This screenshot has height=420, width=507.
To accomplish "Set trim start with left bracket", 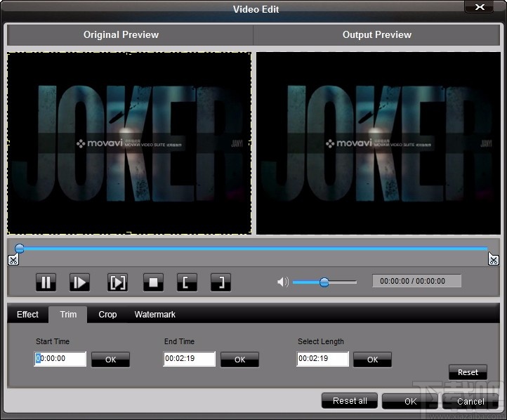I will [x=187, y=282].
